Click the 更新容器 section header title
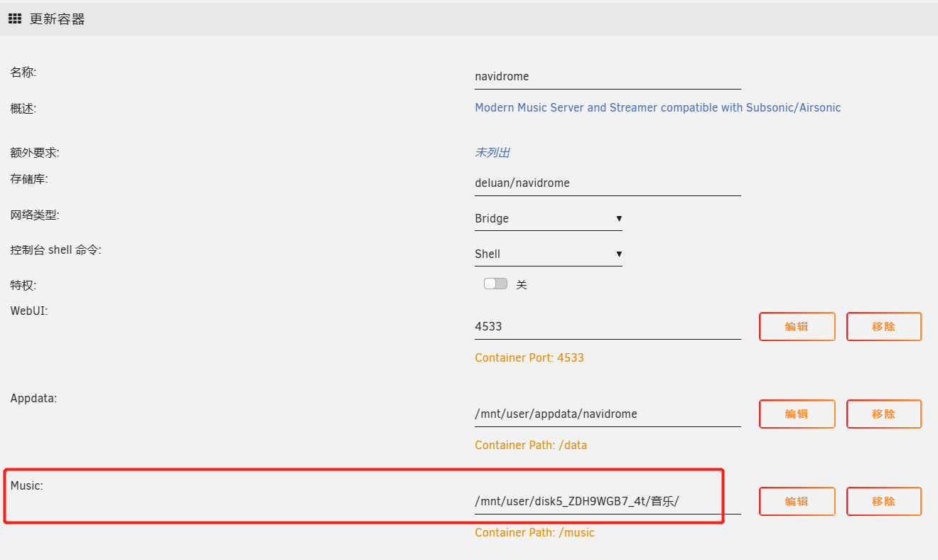This screenshot has height=560, width=938. pos(57,19)
